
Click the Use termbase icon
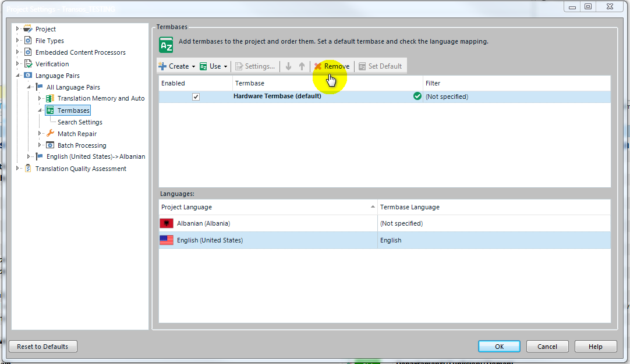[x=203, y=66]
